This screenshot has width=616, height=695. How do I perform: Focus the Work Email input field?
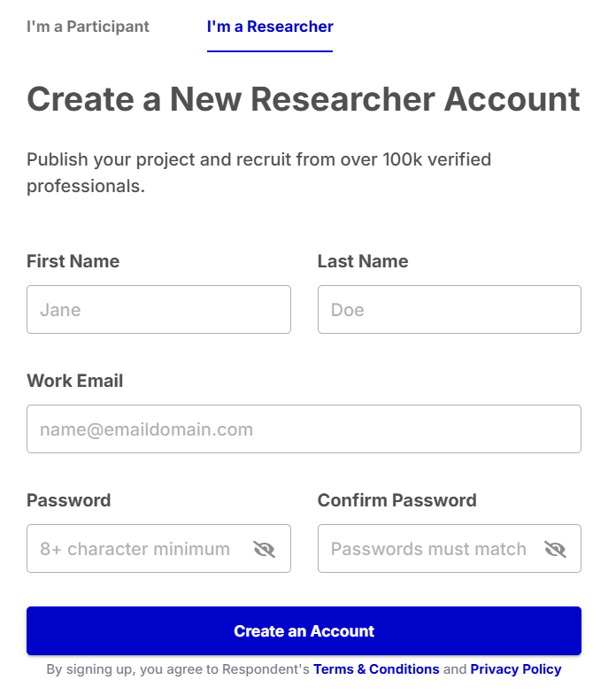point(304,429)
